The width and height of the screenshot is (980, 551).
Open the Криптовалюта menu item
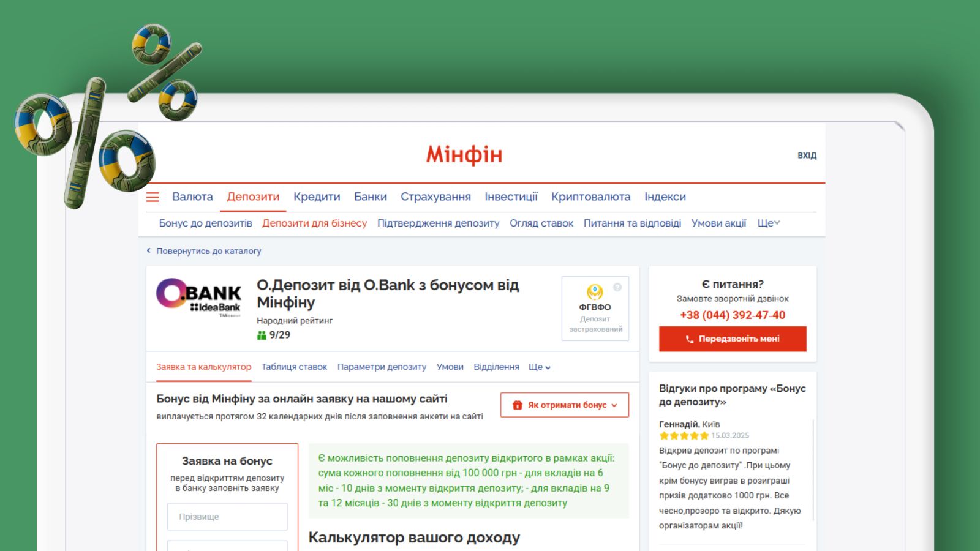tap(590, 197)
